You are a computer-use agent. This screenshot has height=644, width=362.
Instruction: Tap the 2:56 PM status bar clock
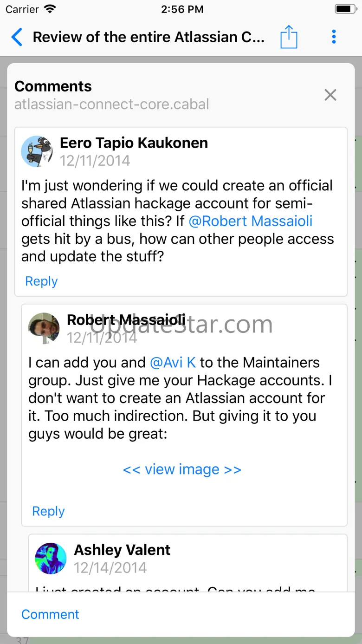coord(182,9)
